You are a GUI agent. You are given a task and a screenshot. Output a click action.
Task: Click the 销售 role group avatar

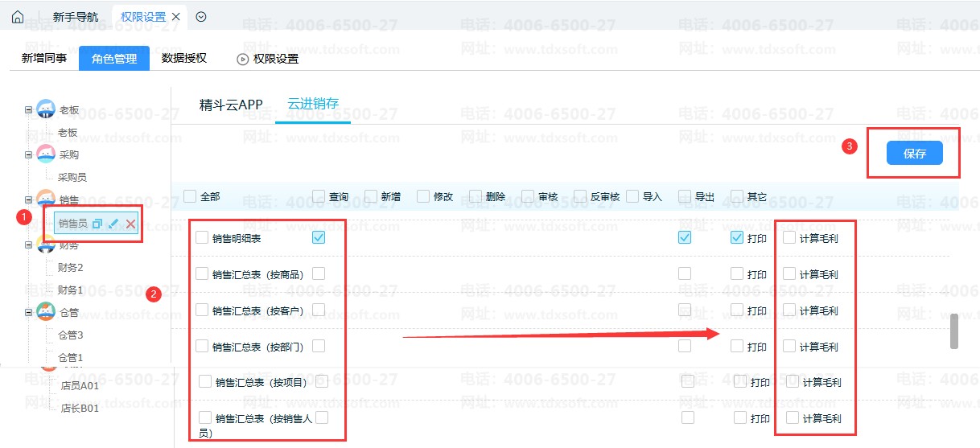click(x=46, y=199)
